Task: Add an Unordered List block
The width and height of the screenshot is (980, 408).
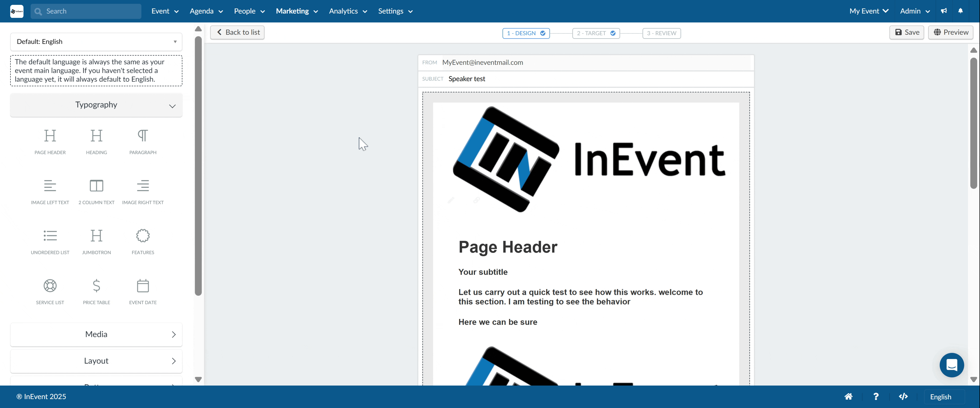Action: pyautogui.click(x=50, y=242)
